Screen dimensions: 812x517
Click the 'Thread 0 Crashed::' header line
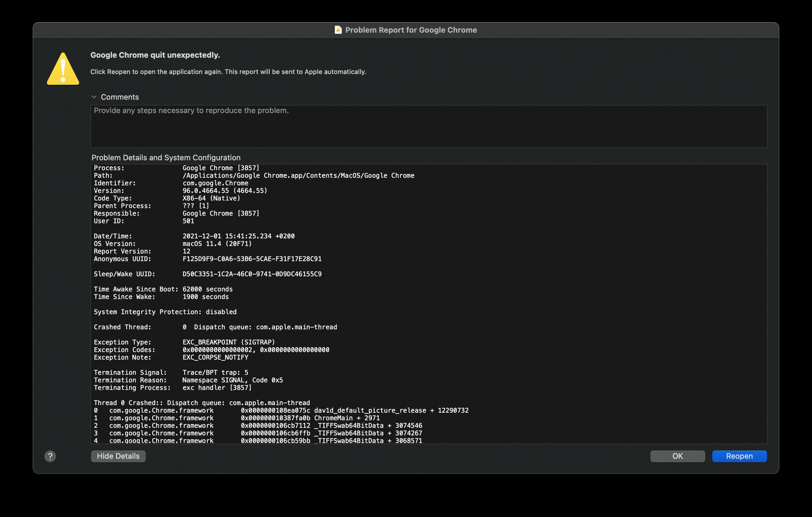tap(202, 403)
